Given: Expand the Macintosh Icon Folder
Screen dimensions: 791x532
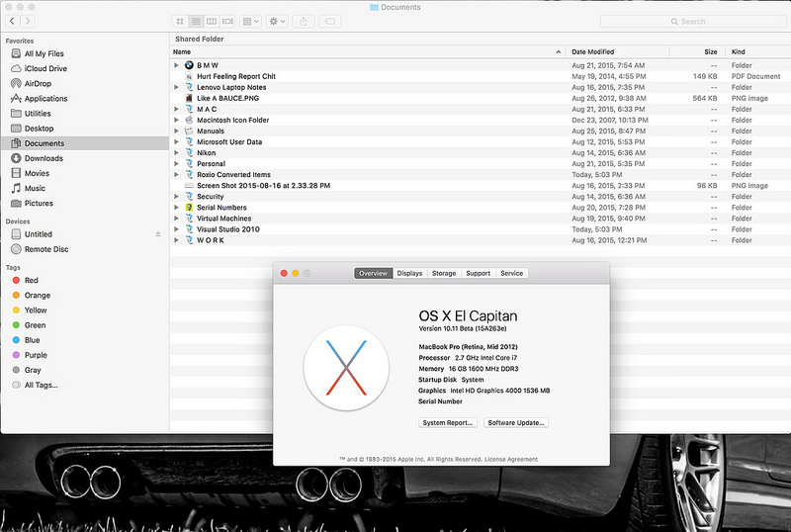Looking at the screenshot, I should [176, 120].
